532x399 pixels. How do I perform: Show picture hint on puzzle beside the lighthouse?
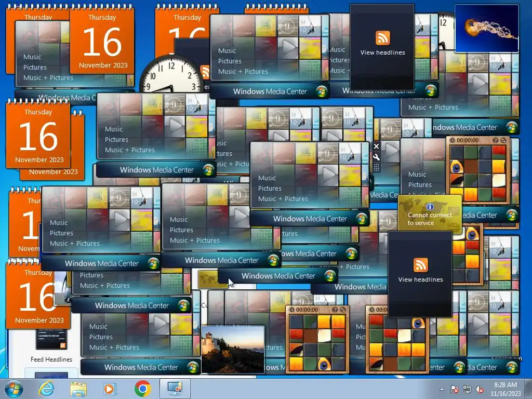point(335,310)
